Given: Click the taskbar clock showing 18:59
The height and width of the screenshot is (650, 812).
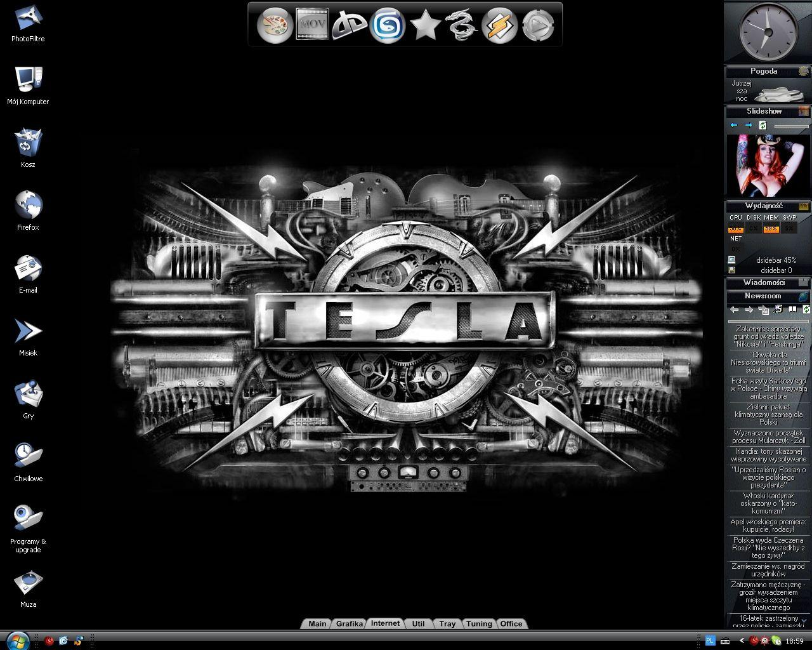Looking at the screenshot, I should 794,641.
